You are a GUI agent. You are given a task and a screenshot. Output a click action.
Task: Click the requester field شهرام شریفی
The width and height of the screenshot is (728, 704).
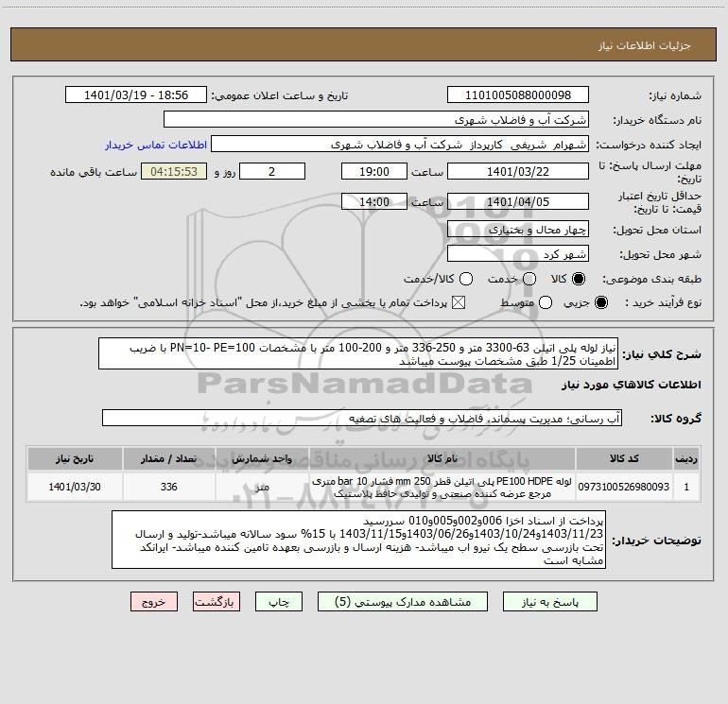click(400, 145)
